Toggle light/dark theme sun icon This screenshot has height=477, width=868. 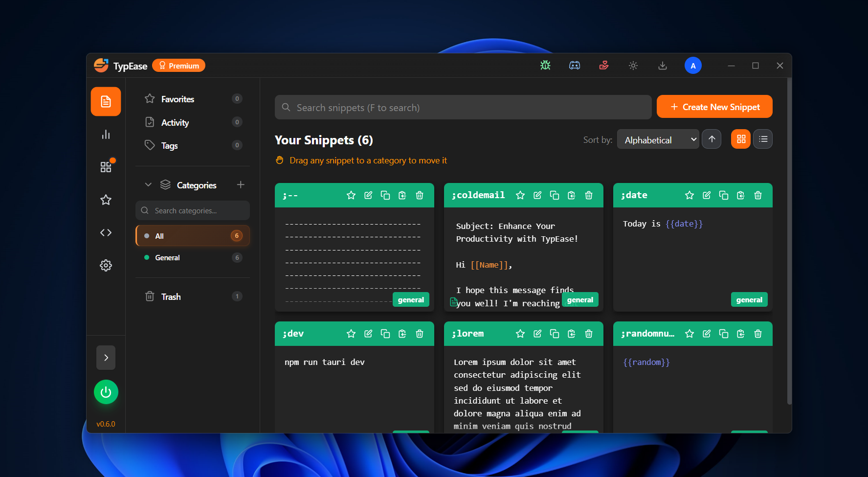[633, 66]
